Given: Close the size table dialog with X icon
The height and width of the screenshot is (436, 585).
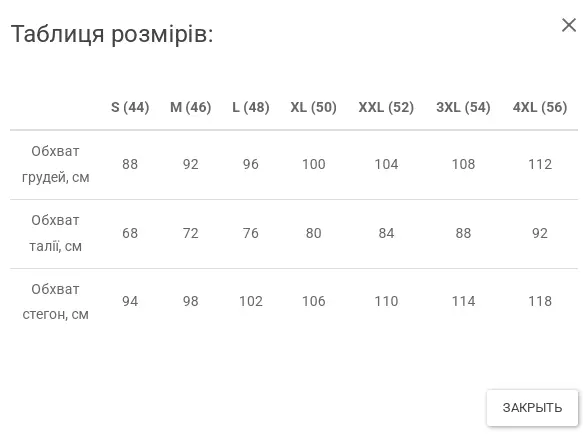Looking at the screenshot, I should click(x=569, y=25).
